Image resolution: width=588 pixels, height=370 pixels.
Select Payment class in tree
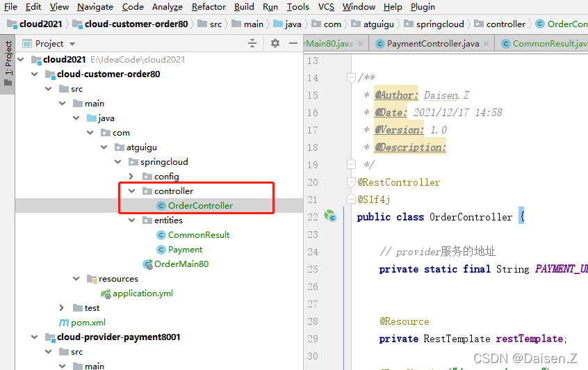185,250
